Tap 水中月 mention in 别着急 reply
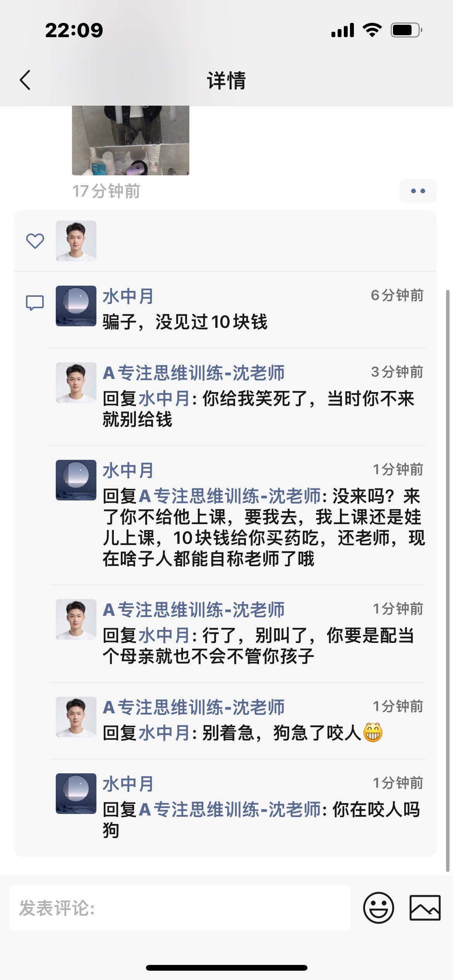 click(x=164, y=733)
